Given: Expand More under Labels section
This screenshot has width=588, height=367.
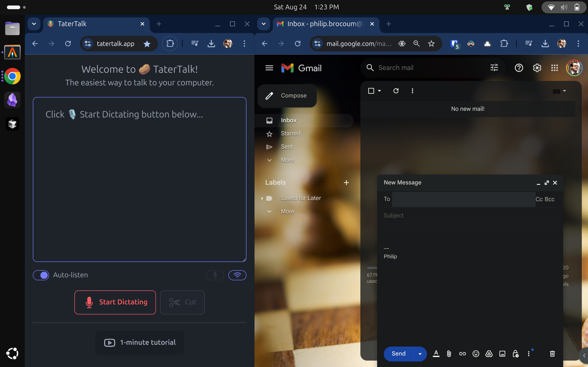Looking at the screenshot, I should [287, 211].
